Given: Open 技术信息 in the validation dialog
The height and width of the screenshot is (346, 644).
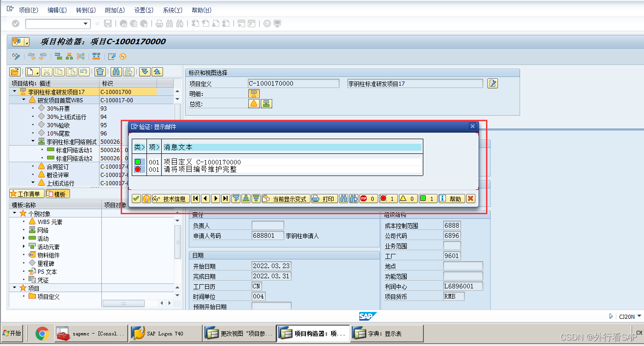Looking at the screenshot, I should point(170,199).
